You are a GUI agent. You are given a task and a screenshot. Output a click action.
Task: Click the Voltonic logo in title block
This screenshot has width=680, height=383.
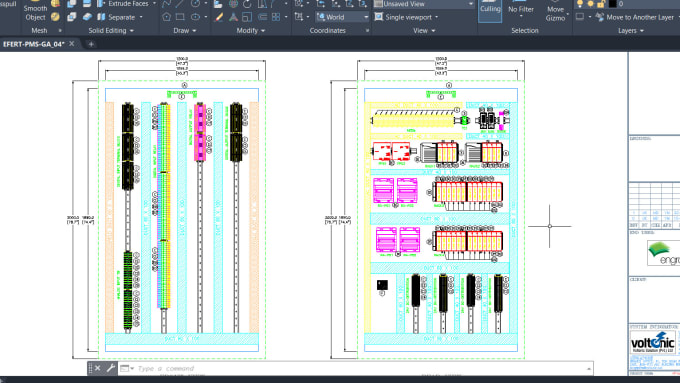(x=653, y=342)
